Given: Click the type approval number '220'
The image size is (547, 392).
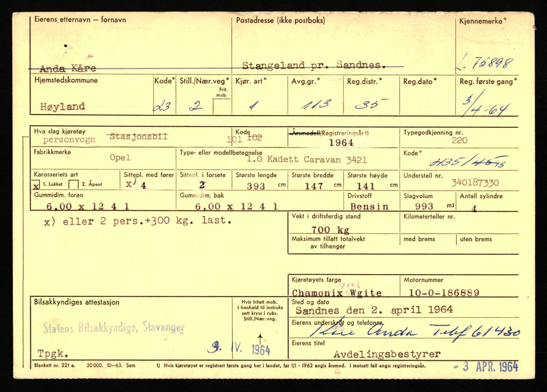Looking at the screenshot, I should (459, 141).
